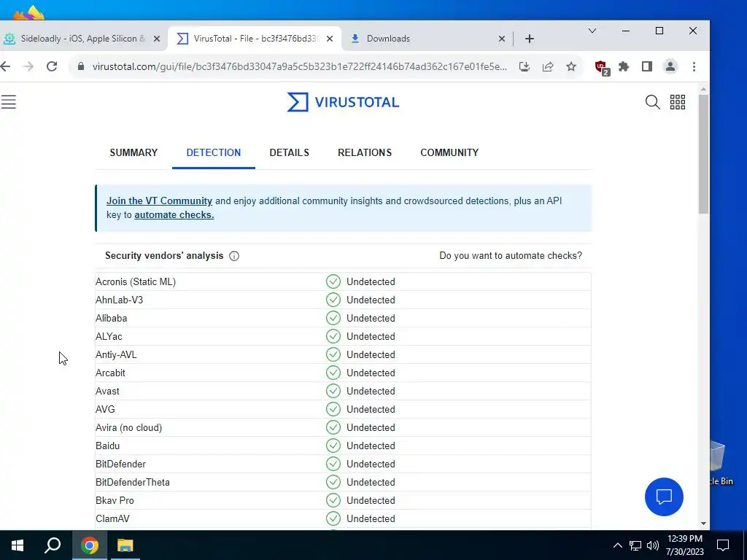
Task: Open File Explorer from the taskbar
Action: [125, 545]
